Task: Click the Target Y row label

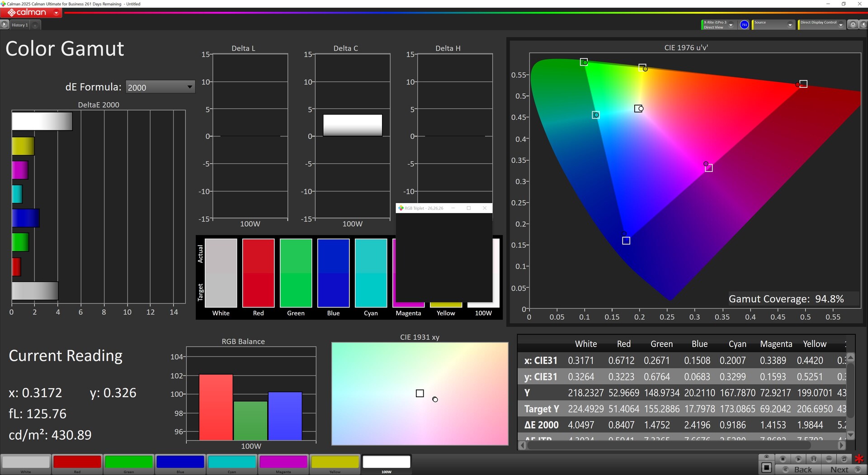Action: (x=542, y=409)
